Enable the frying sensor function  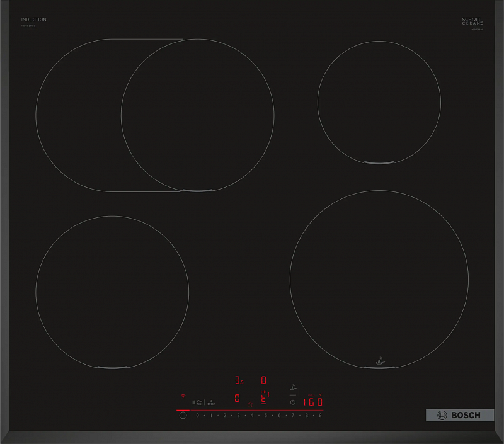[x=292, y=388]
